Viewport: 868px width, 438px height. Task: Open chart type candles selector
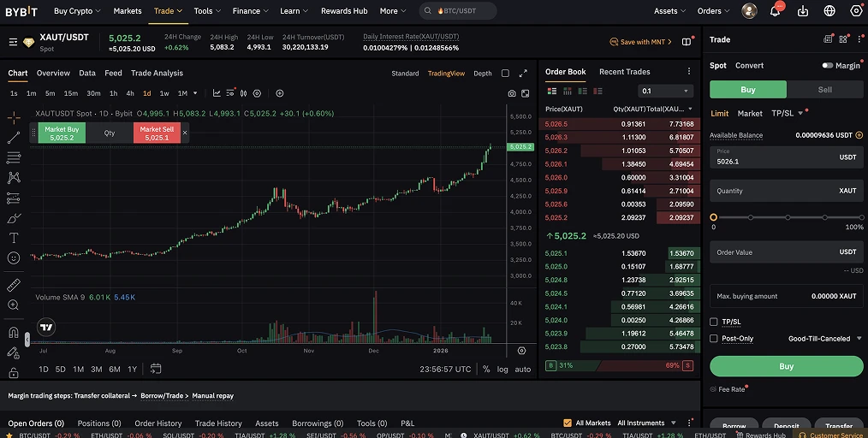pyautogui.click(x=244, y=93)
